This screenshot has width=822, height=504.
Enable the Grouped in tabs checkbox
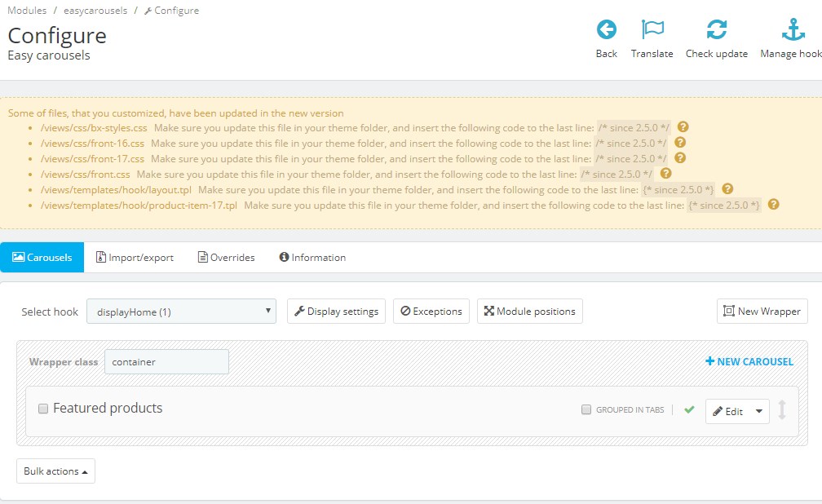(x=586, y=410)
